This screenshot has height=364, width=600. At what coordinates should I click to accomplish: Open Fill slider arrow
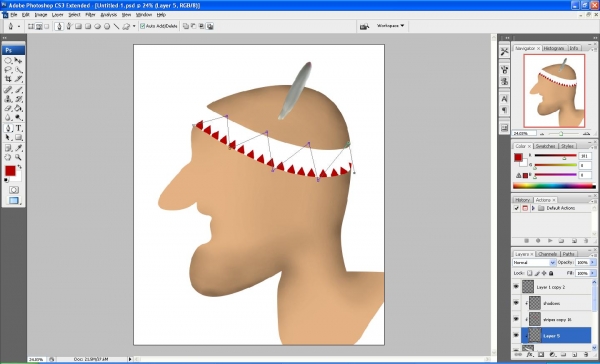click(x=593, y=273)
